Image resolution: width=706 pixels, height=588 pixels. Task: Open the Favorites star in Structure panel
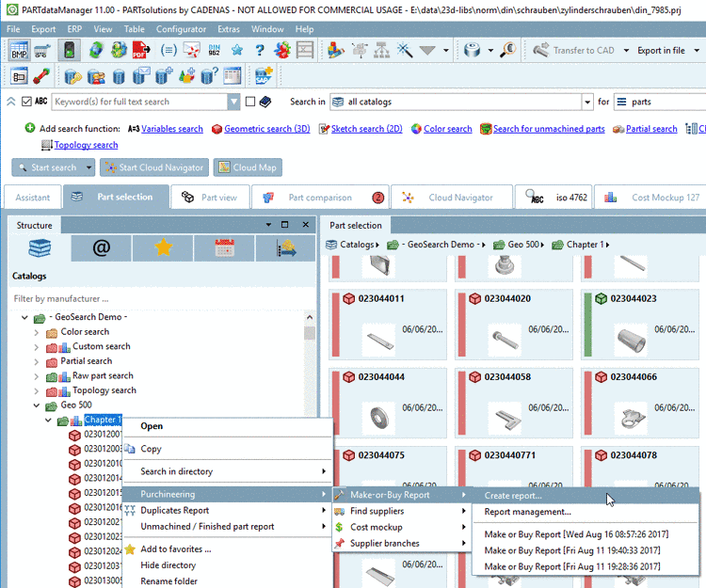coord(163,247)
